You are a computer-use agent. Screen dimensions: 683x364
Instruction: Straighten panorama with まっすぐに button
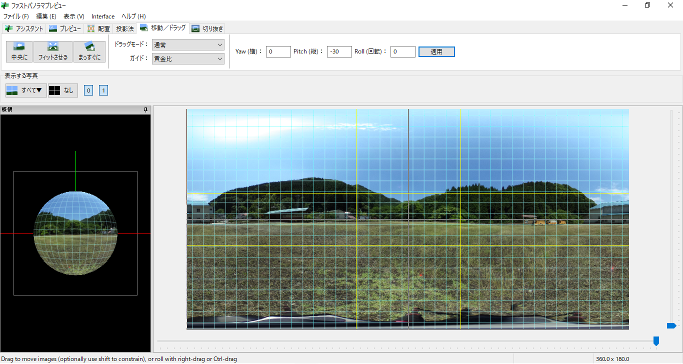pyautogui.click(x=89, y=51)
